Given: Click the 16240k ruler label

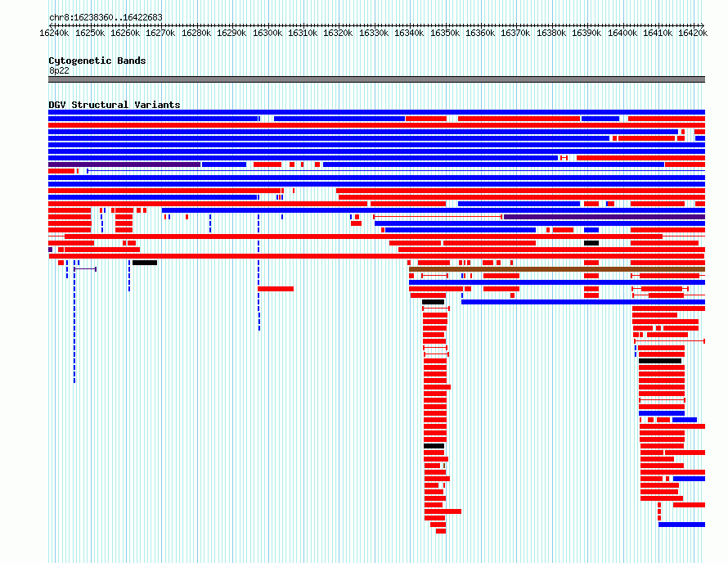Looking at the screenshot, I should coord(54,33).
